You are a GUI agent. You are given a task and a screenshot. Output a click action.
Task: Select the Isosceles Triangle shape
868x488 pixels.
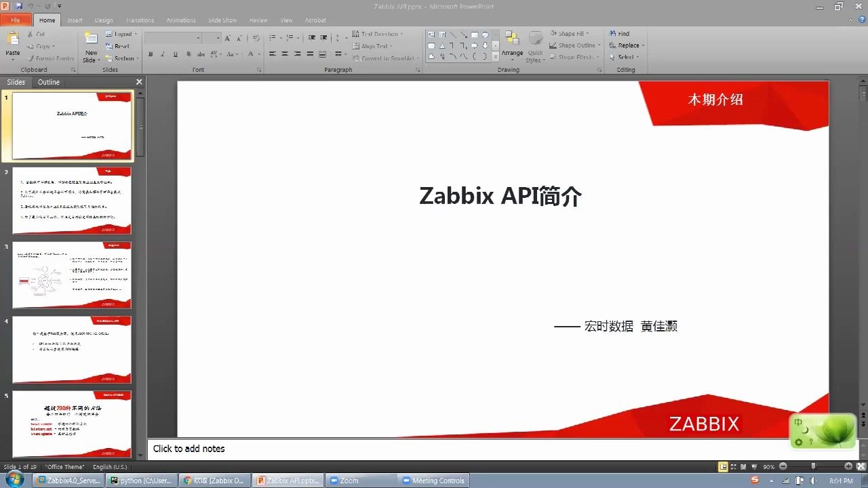[442, 45]
